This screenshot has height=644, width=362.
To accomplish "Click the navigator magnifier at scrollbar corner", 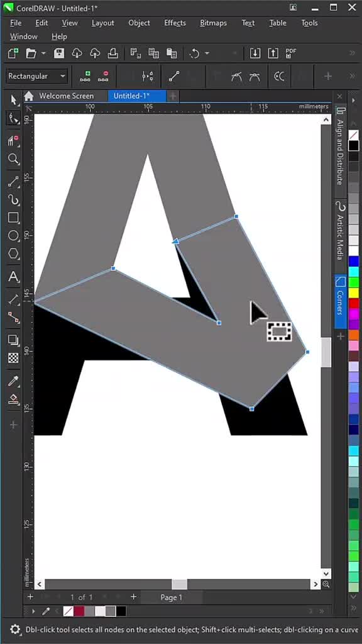I will click(x=326, y=584).
